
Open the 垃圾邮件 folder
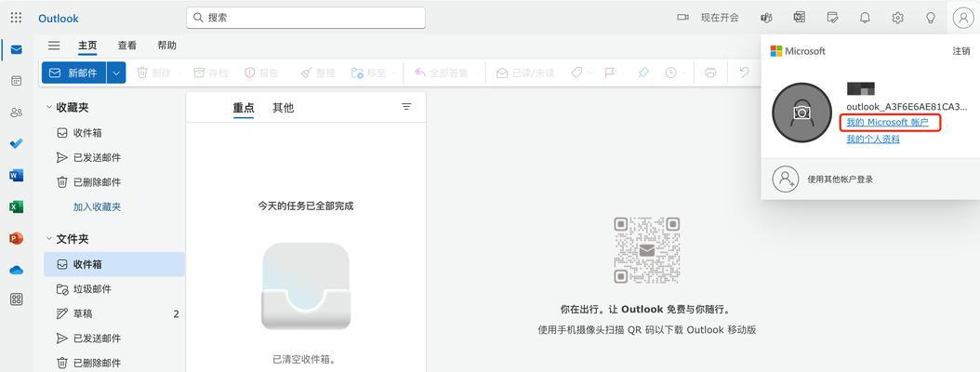[114, 289]
